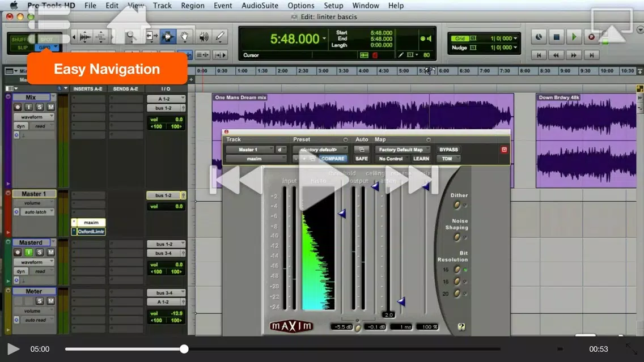
Task: Click the link knob between threshold and ceiling
Action: point(358,327)
